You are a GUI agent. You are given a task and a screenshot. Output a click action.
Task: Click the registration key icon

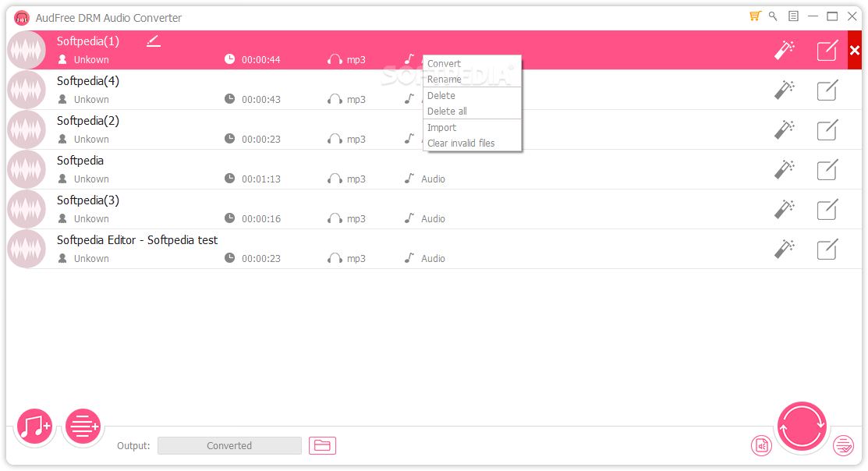[x=773, y=16]
